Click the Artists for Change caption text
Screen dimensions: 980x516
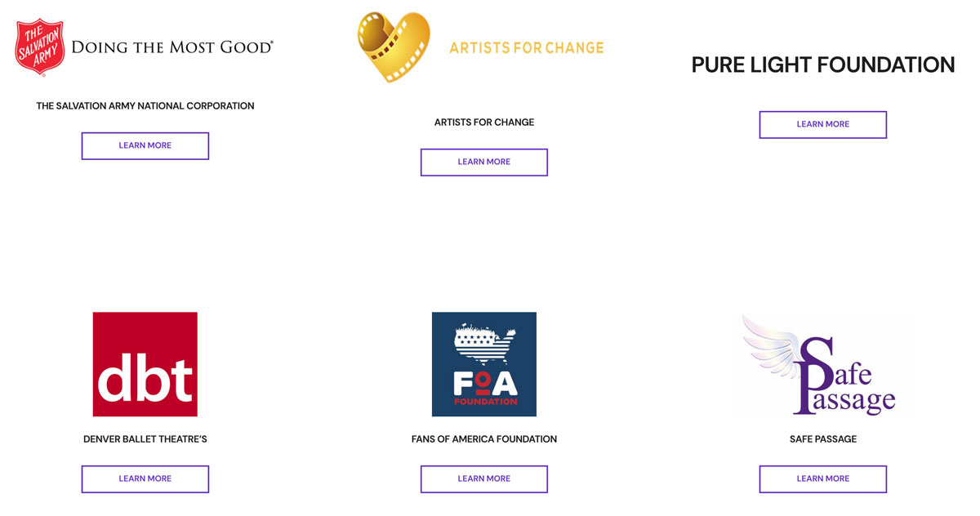click(x=484, y=122)
